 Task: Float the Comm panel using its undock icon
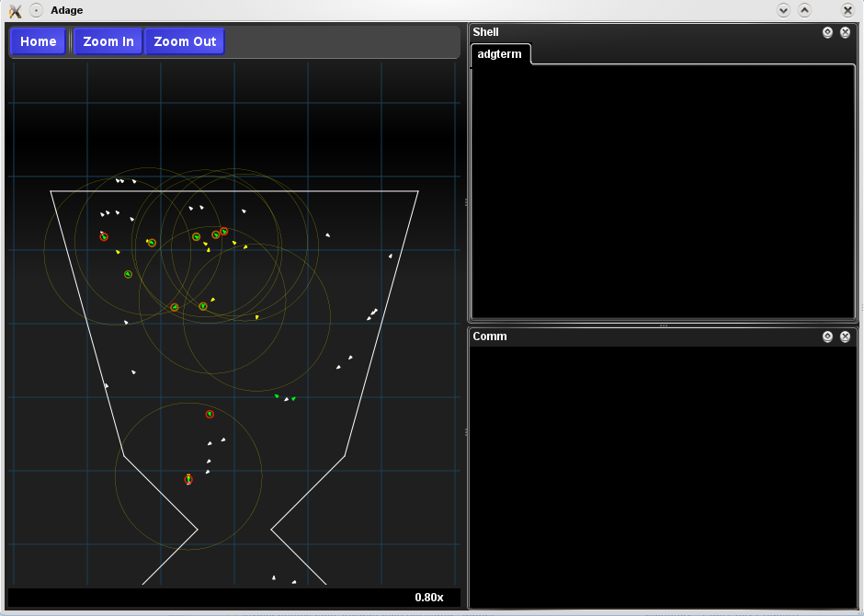coord(827,337)
